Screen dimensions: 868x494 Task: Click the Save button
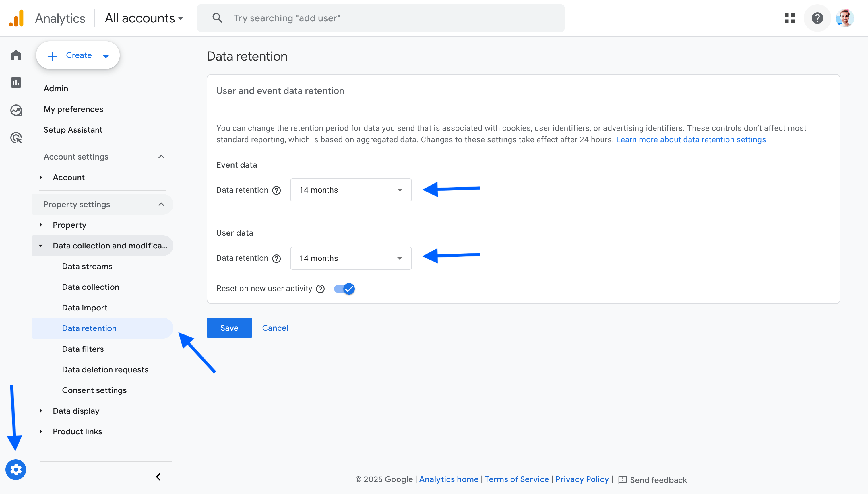230,328
